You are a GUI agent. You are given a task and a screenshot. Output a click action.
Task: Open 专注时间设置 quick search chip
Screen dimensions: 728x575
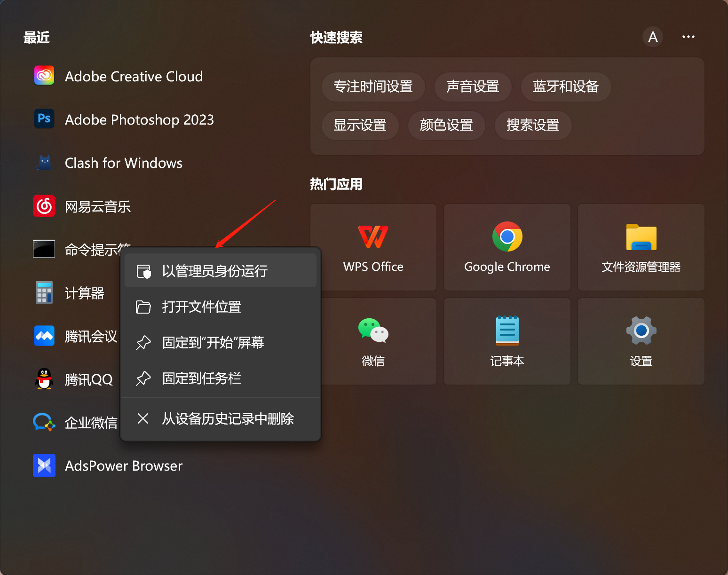[x=373, y=87]
